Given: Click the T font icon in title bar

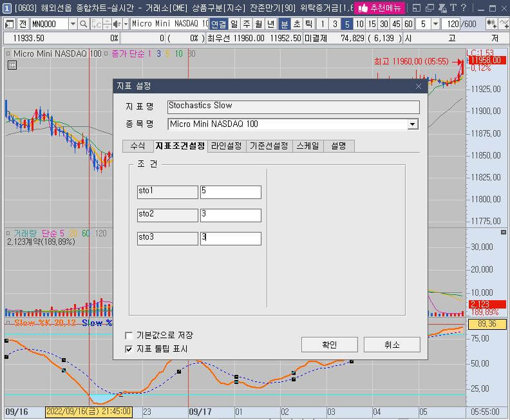Looking at the screenshot, I should point(453,8).
